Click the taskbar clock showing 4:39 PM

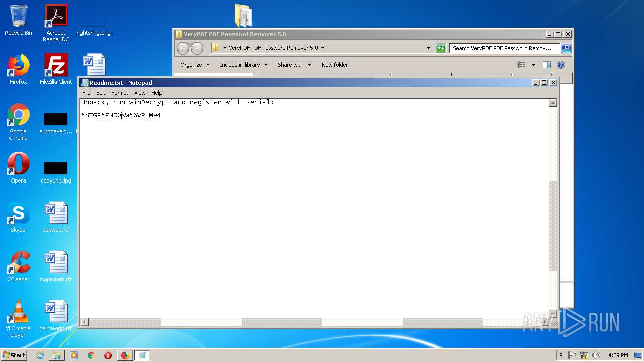coord(618,355)
